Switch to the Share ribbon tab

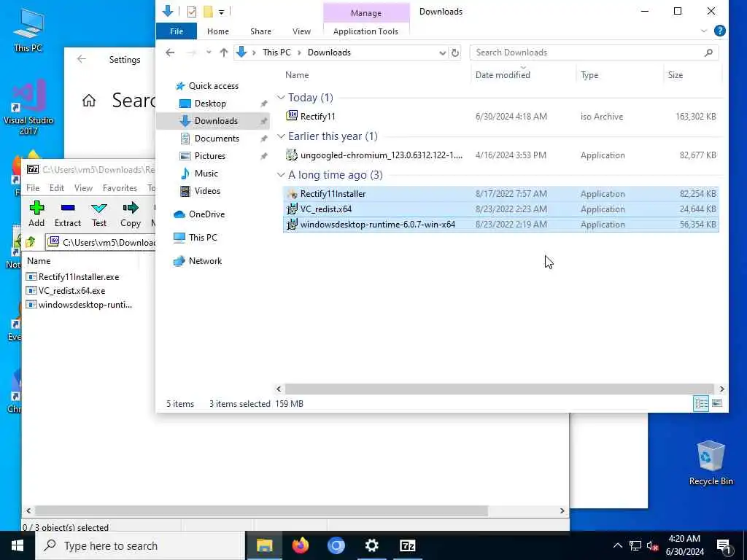[260, 31]
